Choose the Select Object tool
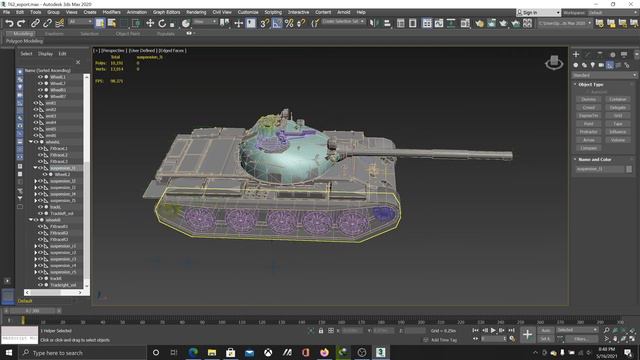The width and height of the screenshot is (640, 360). tap(100, 23)
